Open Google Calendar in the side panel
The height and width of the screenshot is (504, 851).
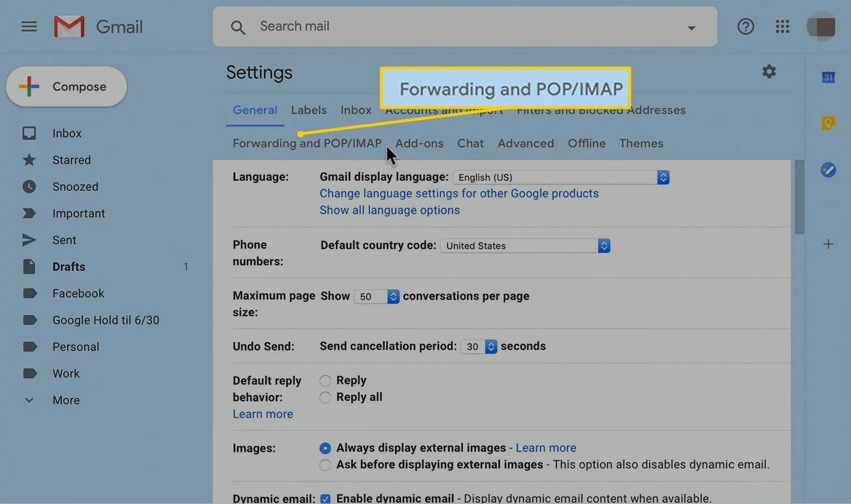[x=828, y=77]
